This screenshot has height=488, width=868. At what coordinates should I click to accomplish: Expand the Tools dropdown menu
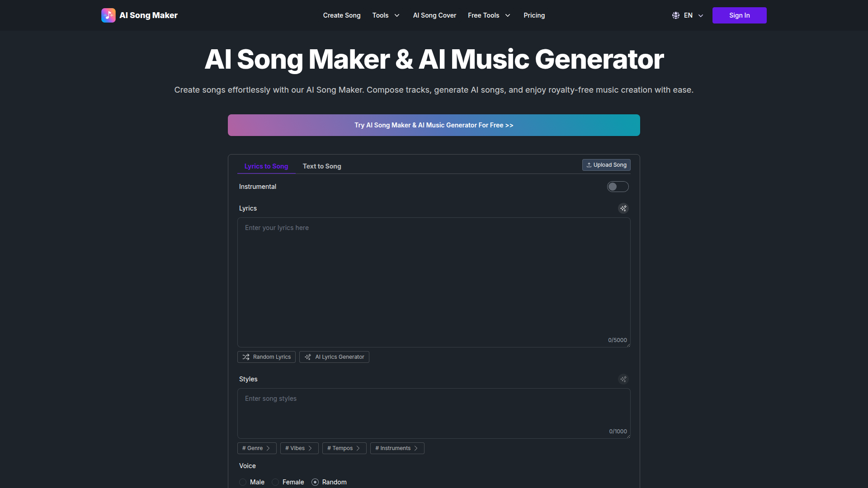386,15
